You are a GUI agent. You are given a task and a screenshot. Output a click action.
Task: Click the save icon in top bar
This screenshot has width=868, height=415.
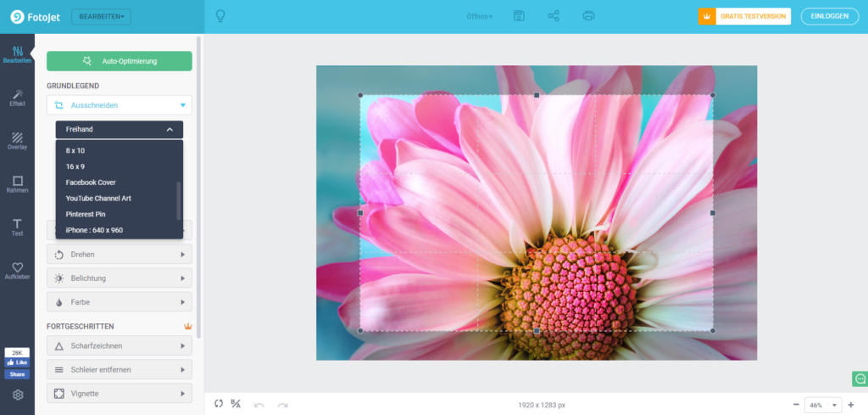[519, 16]
